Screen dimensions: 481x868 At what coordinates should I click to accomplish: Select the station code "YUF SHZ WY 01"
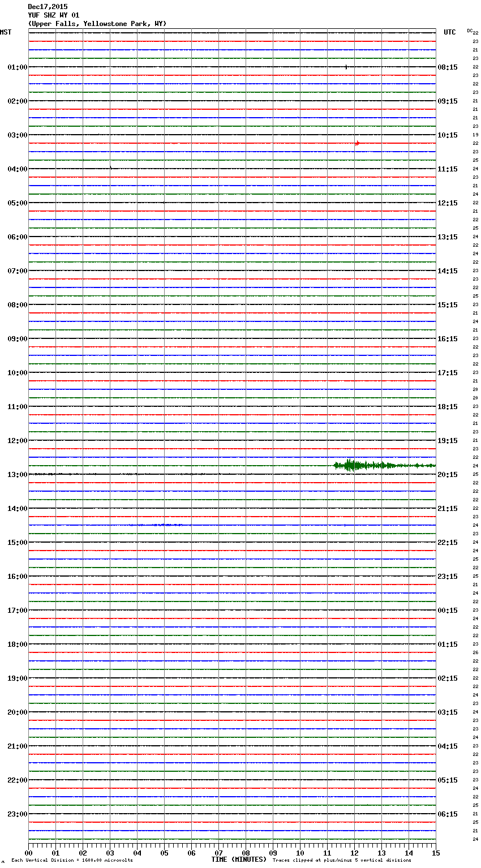[x=54, y=15]
